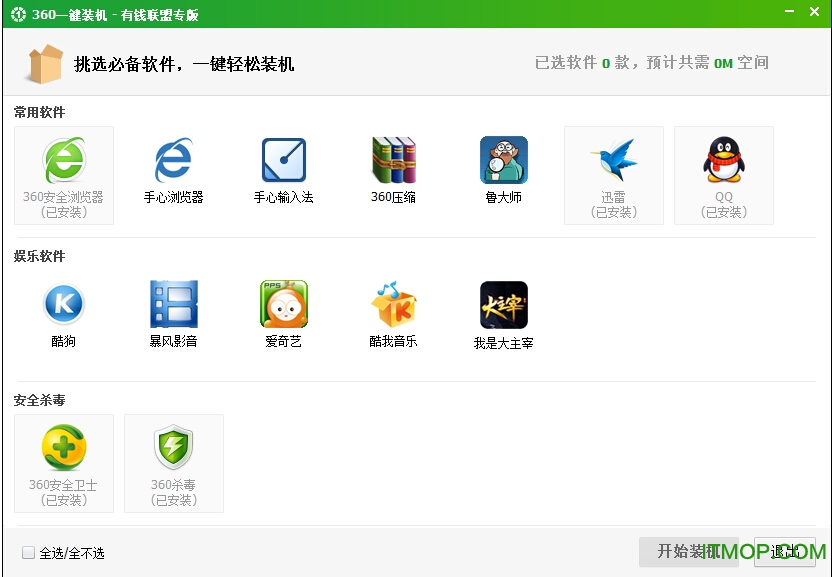This screenshot has height=577, width=832.
Task: Click the 娱乐软件 section heading
Action: click(39, 256)
